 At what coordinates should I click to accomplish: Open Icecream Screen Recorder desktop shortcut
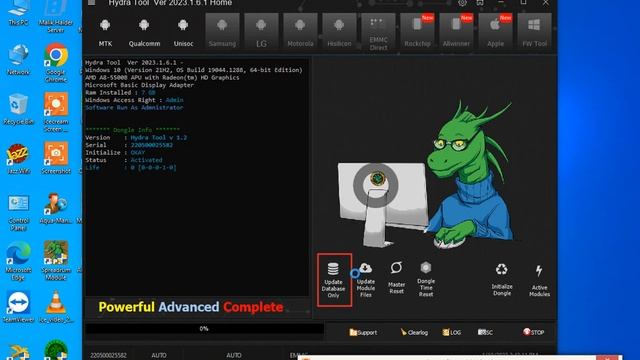click(56, 112)
